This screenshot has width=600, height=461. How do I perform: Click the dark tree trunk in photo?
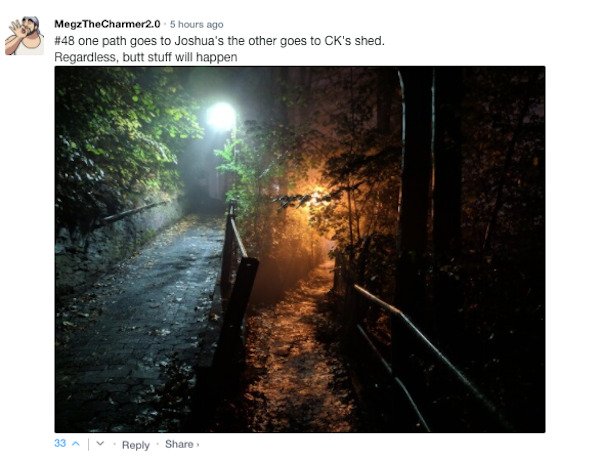pyautogui.click(x=416, y=191)
